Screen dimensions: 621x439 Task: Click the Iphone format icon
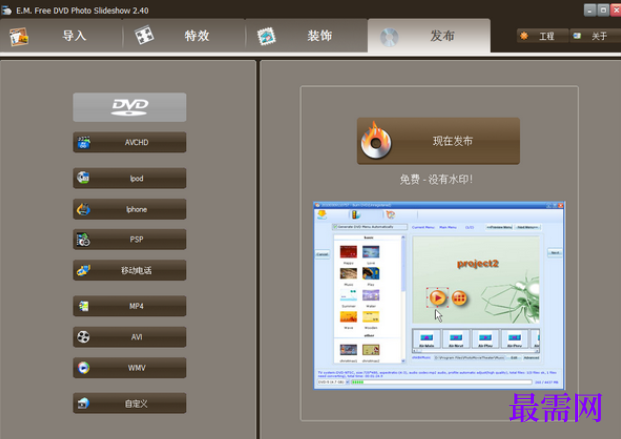(84, 209)
